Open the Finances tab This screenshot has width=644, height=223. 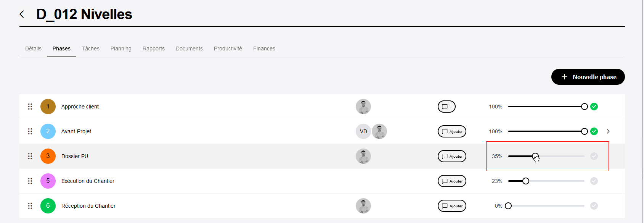click(x=264, y=48)
